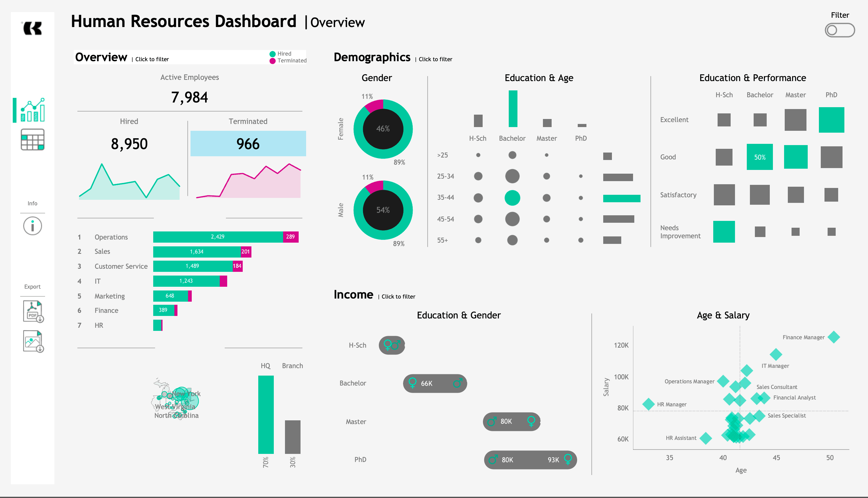The width and height of the screenshot is (868, 498).
Task: Select the IT hired bar 1,243
Action: pyautogui.click(x=186, y=281)
